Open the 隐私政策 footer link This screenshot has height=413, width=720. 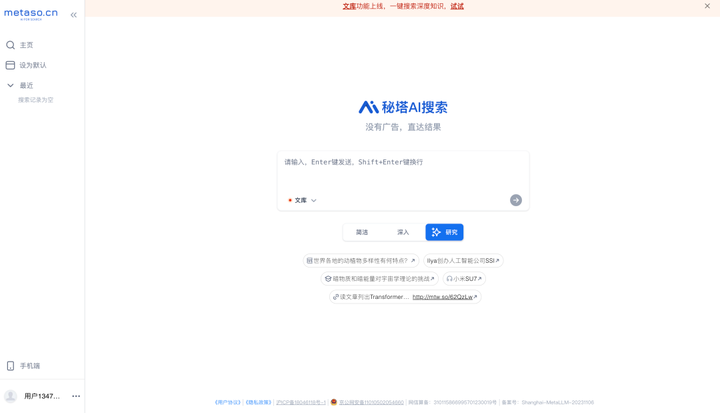tap(259, 402)
